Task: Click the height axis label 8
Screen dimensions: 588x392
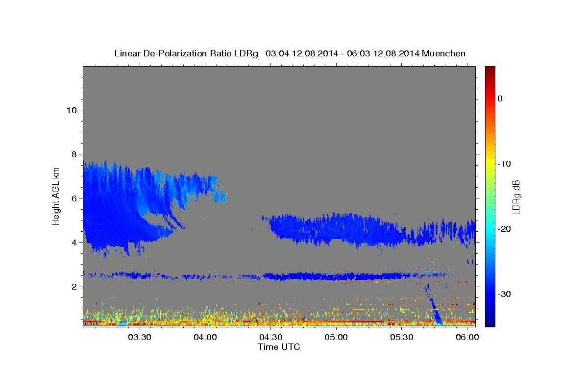Action: click(x=74, y=154)
